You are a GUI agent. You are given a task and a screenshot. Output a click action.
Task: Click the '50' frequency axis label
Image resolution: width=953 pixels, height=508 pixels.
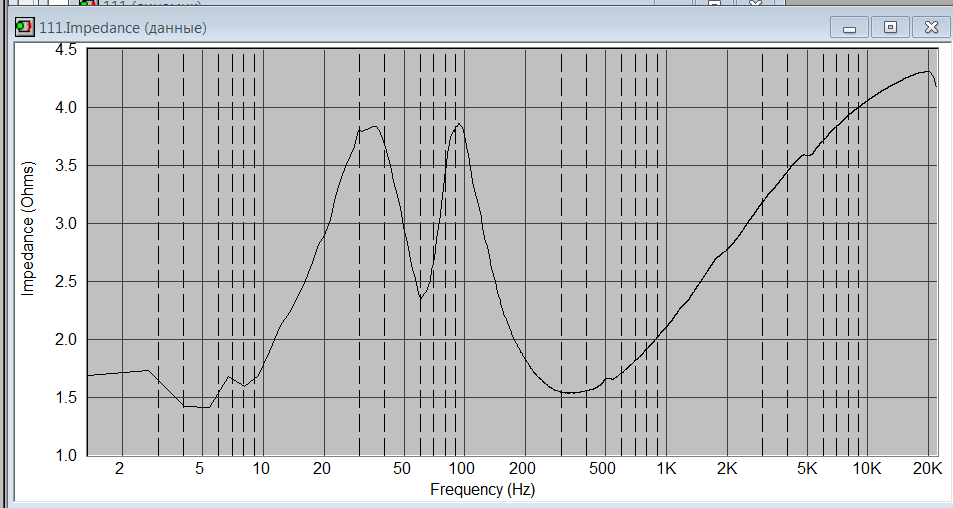(402, 469)
